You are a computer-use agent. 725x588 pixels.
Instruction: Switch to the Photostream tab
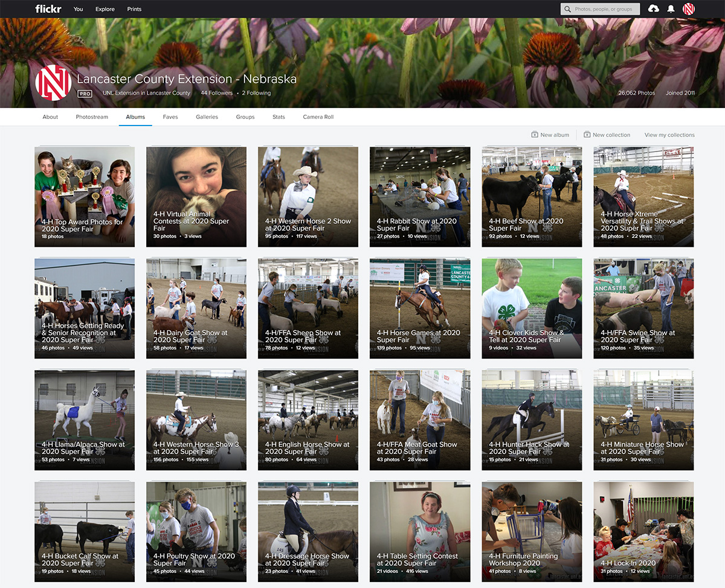pos(92,117)
